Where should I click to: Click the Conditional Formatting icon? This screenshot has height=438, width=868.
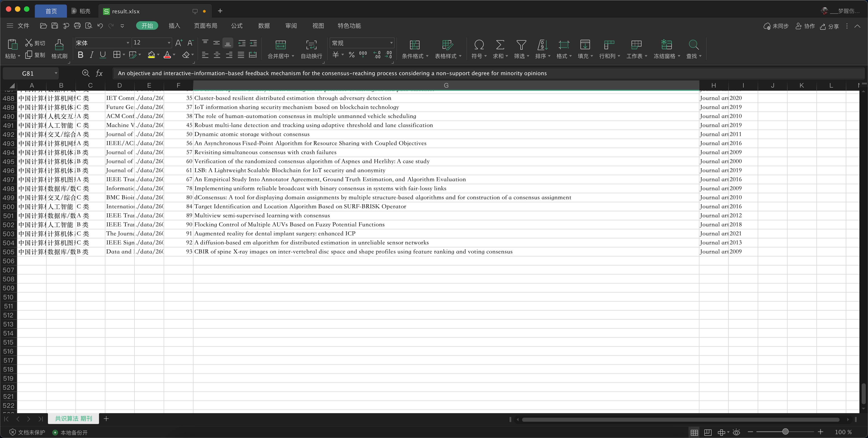tap(414, 45)
